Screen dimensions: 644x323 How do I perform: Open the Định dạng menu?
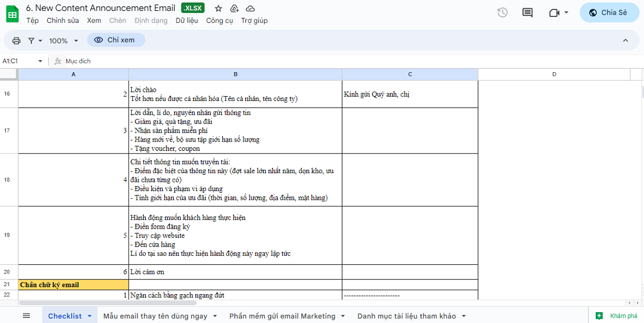[x=151, y=21]
